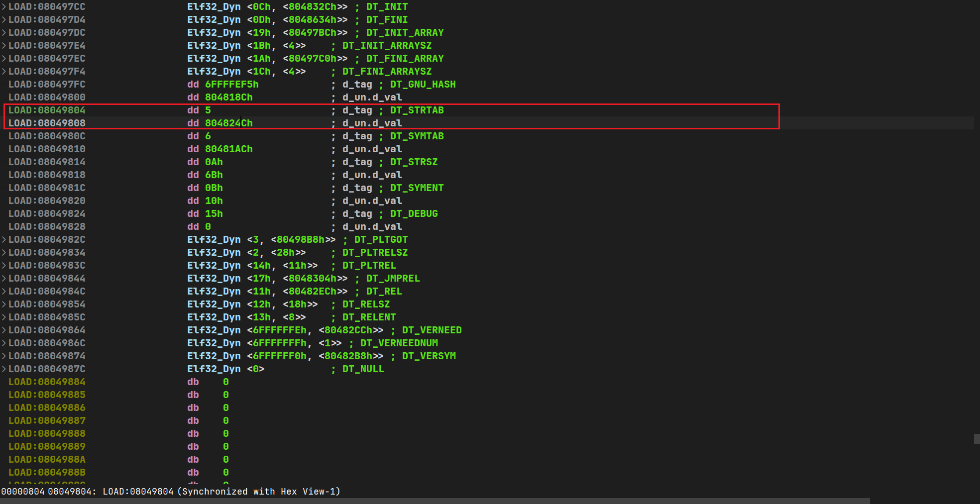Select the db 0 byte at LOAD:08049884

pyautogui.click(x=225, y=382)
